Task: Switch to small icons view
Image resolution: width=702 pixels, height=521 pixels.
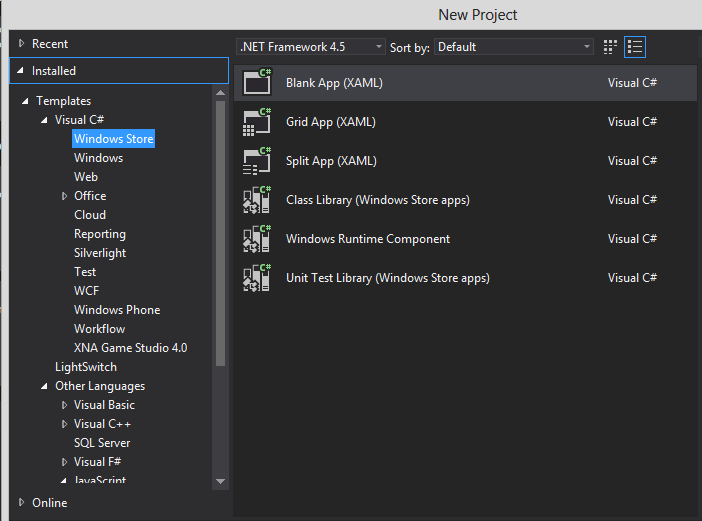Action: (x=611, y=47)
